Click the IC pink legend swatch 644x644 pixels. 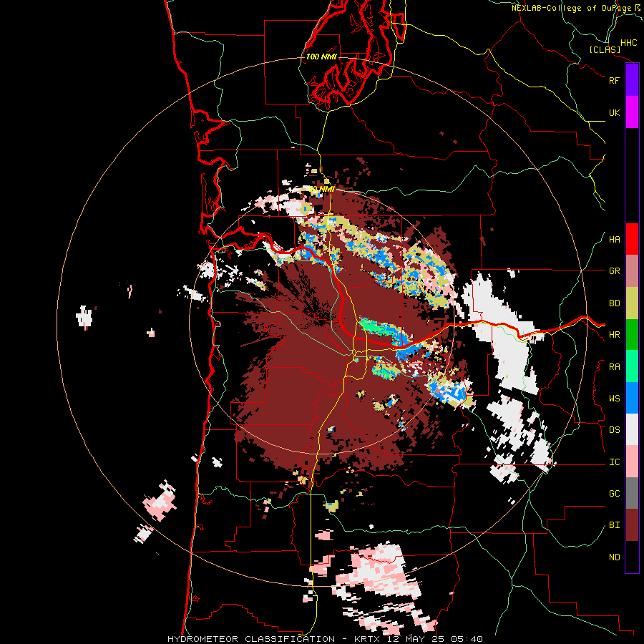click(x=632, y=462)
